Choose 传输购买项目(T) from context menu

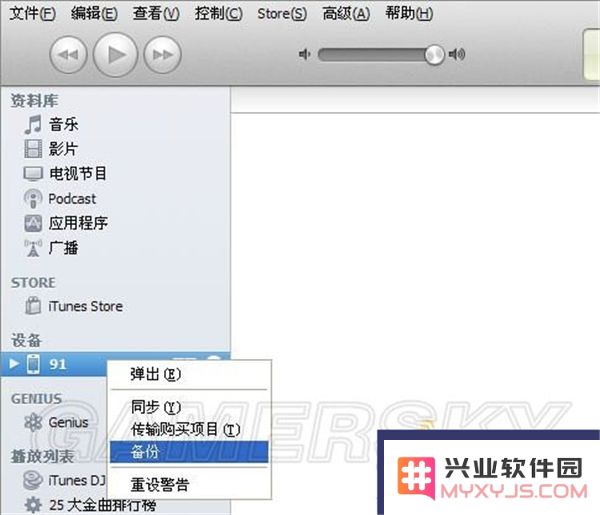[x=191, y=429]
